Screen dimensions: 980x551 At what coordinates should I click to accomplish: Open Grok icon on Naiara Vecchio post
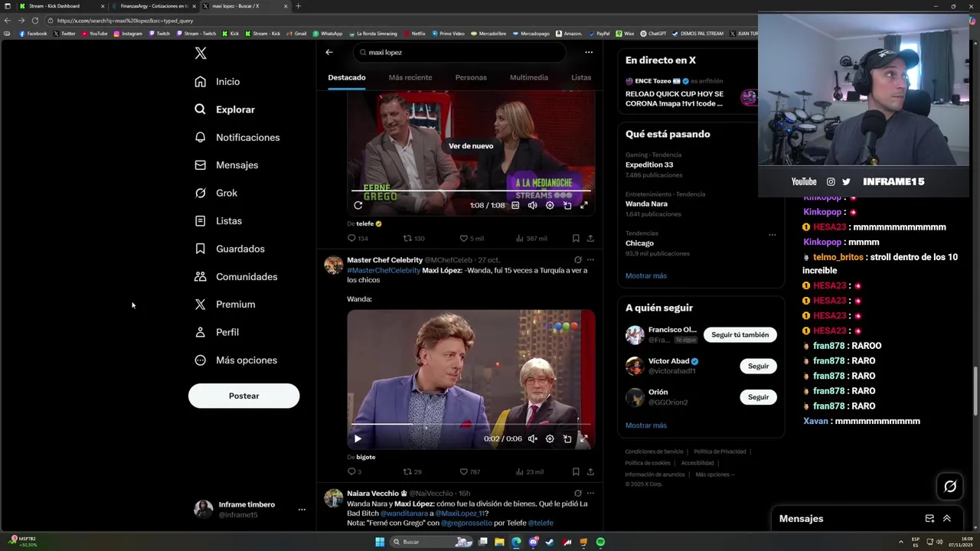coord(578,494)
